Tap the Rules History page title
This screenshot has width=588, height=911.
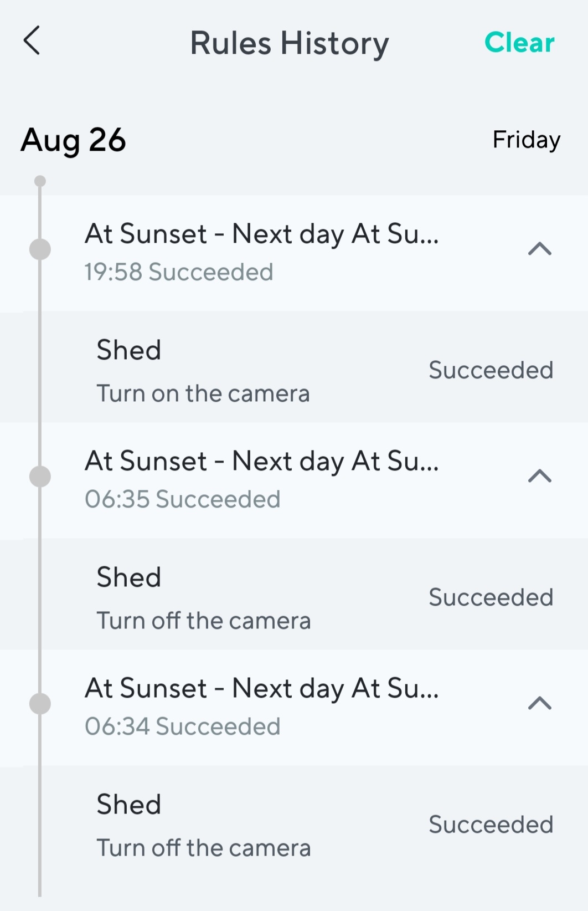[290, 43]
